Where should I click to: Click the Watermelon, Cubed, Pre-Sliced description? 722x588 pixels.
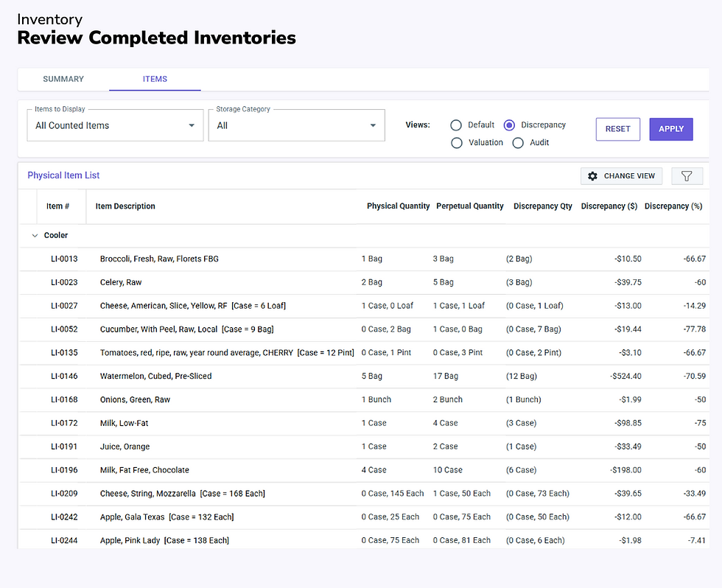click(x=155, y=377)
